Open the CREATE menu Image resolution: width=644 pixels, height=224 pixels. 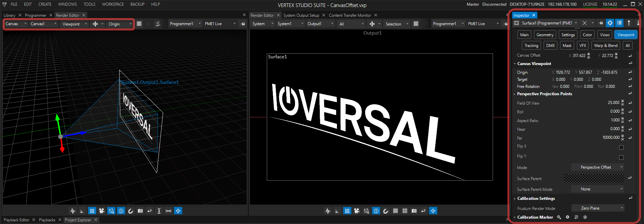pos(45,4)
